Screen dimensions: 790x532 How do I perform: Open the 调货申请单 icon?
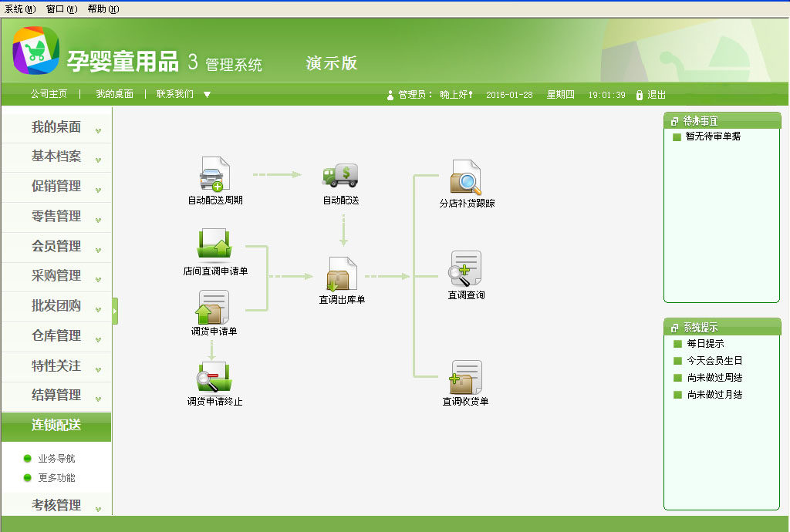(213, 307)
